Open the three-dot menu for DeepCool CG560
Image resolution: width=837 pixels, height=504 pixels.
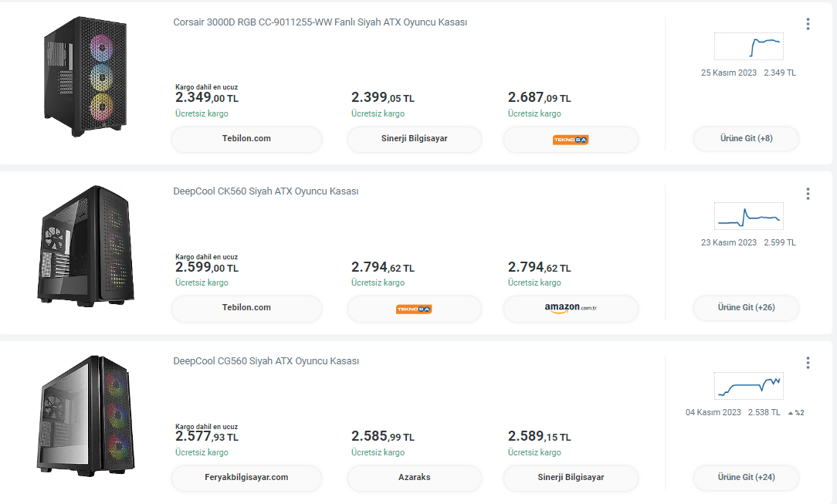808,363
